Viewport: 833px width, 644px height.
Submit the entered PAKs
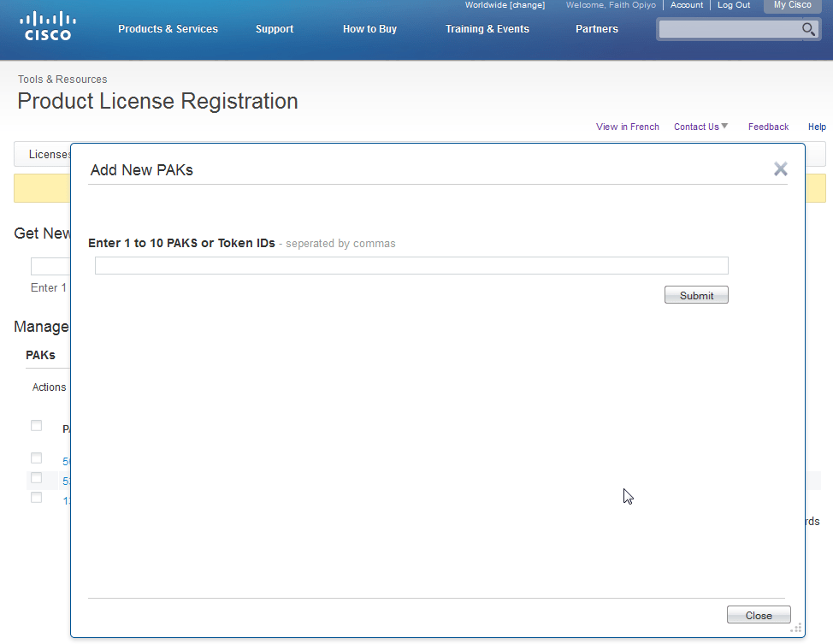click(x=696, y=294)
